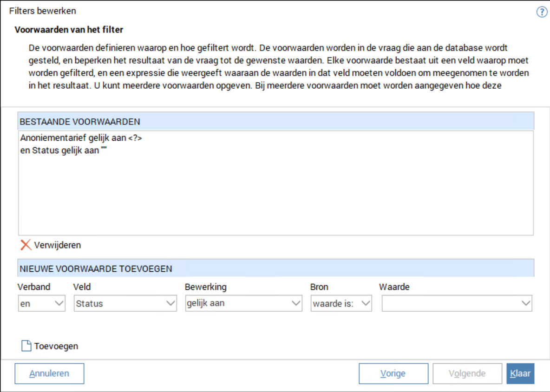Click the greyed-out Volgende button

click(x=467, y=373)
